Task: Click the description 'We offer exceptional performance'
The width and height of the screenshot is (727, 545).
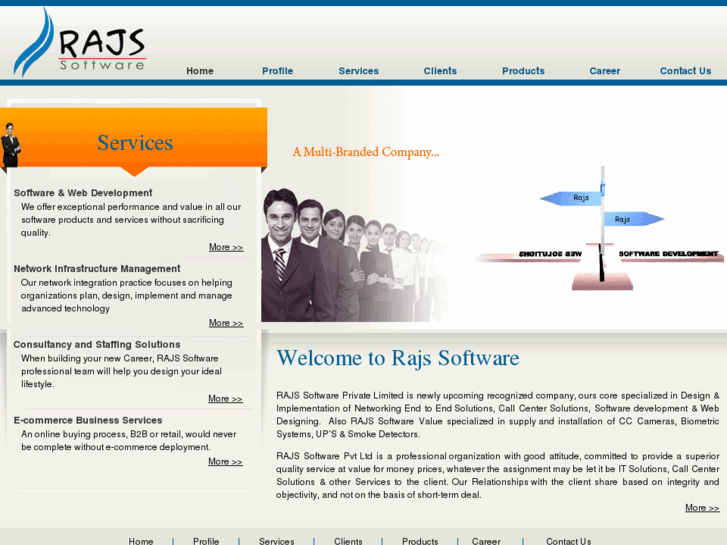Action: pos(131,220)
